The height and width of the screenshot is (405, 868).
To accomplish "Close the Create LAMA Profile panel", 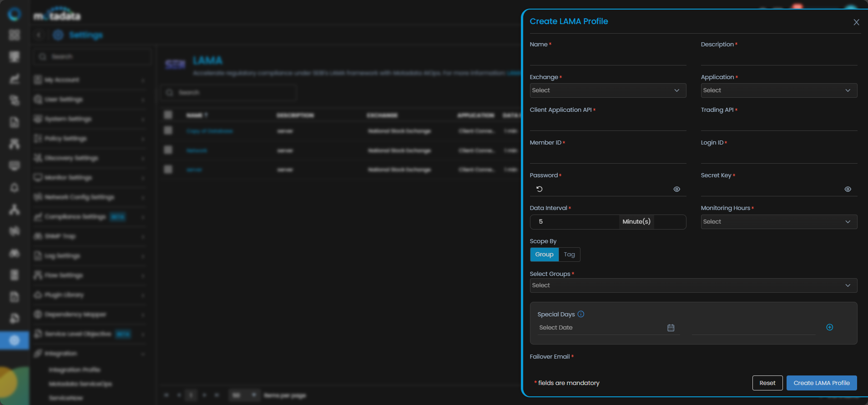I will click(856, 22).
